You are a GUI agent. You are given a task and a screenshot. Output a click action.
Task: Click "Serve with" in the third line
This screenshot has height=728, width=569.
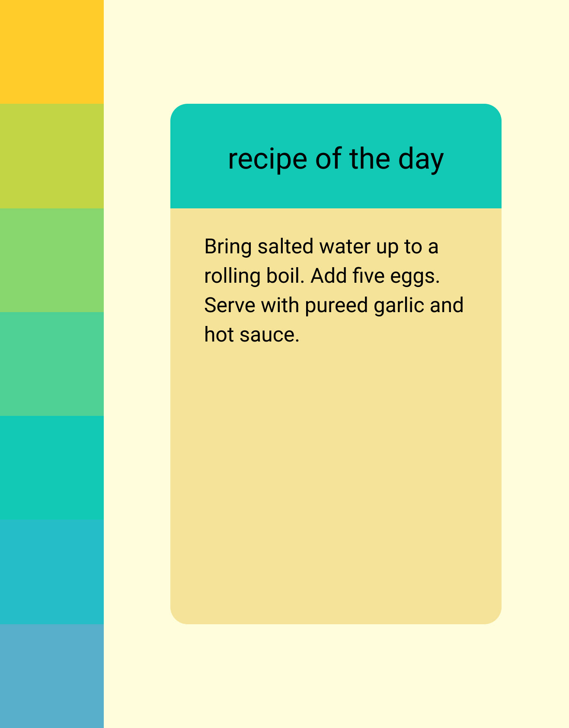click(252, 305)
